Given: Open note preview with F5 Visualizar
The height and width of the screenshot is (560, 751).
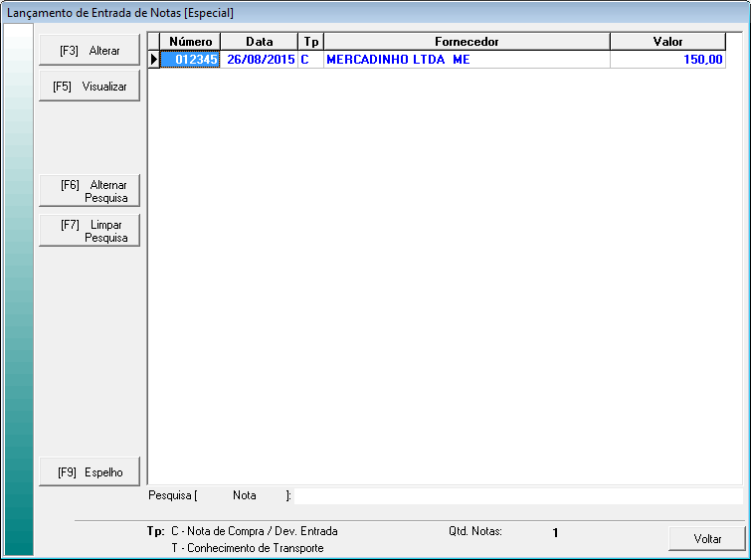Looking at the screenshot, I should click(90, 87).
